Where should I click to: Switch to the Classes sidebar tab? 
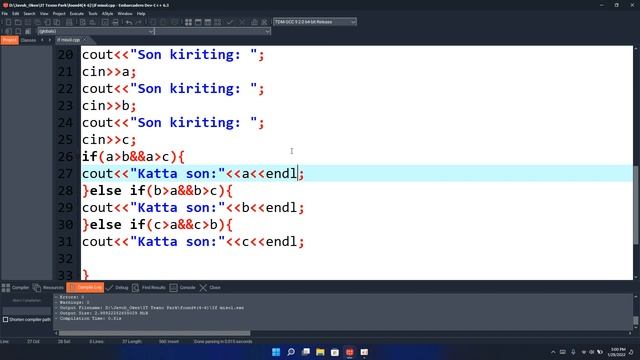click(x=29, y=40)
